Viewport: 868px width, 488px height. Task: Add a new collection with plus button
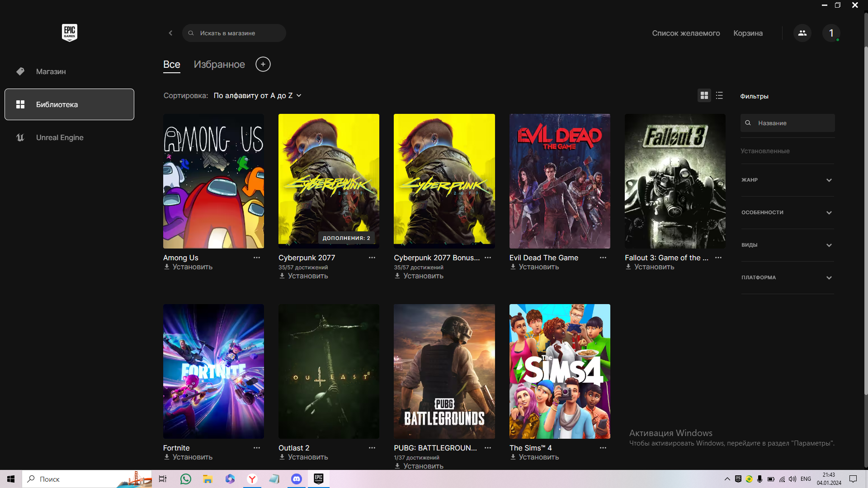coord(263,64)
